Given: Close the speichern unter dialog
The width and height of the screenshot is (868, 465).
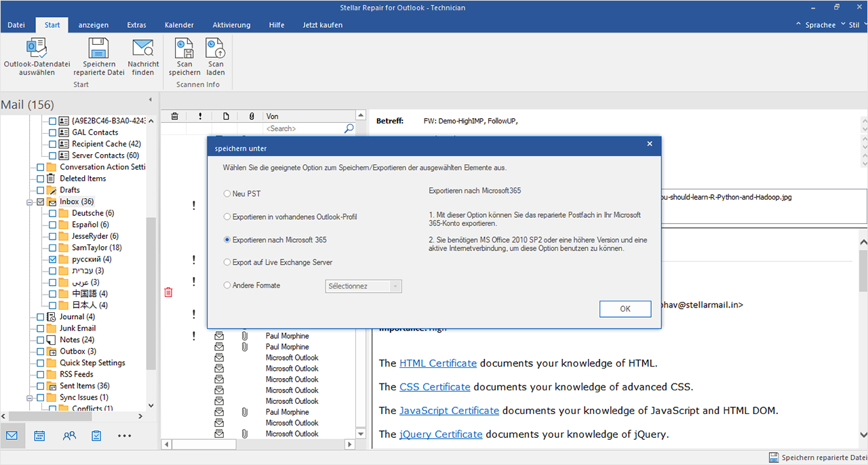Looking at the screenshot, I should click(x=650, y=144).
